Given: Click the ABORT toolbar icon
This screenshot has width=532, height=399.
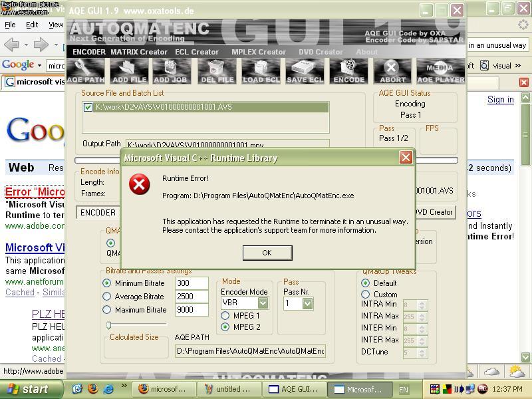Looking at the screenshot, I should pyautogui.click(x=392, y=71).
